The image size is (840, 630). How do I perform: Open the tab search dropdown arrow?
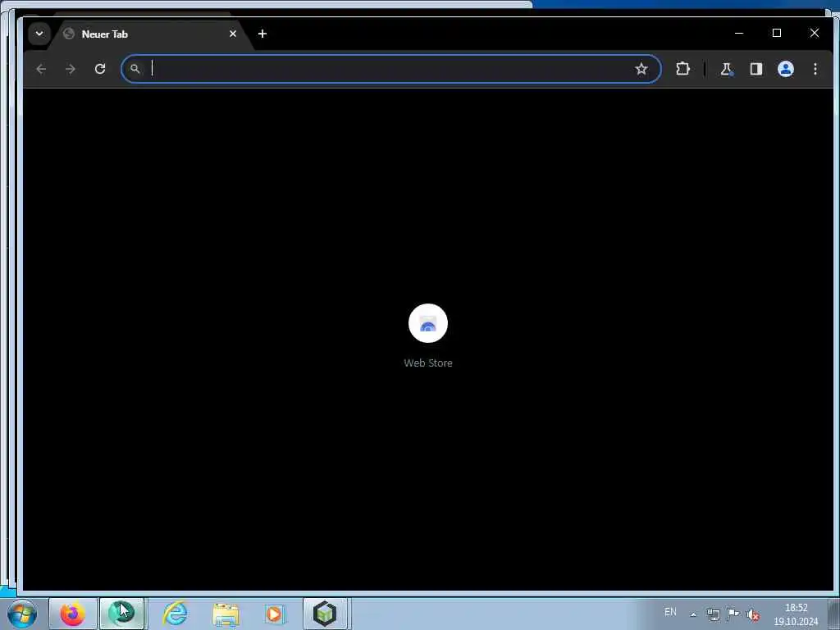click(39, 34)
